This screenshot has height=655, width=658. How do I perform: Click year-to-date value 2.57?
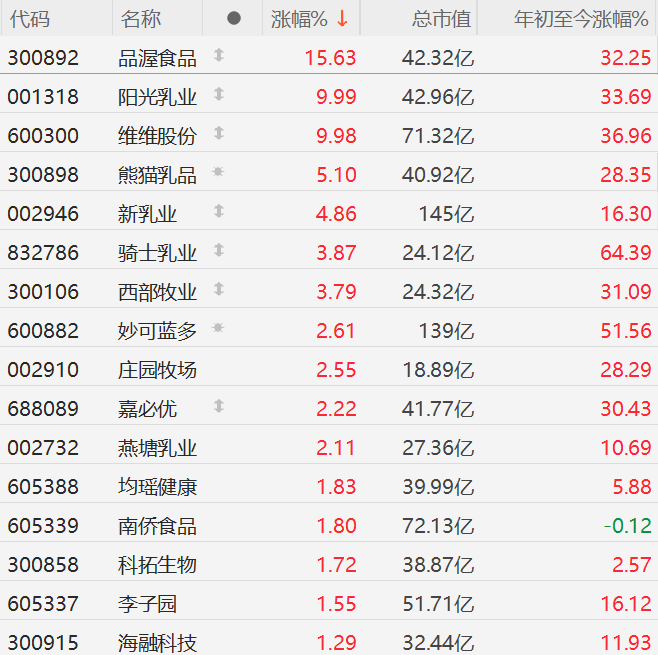pos(632,565)
